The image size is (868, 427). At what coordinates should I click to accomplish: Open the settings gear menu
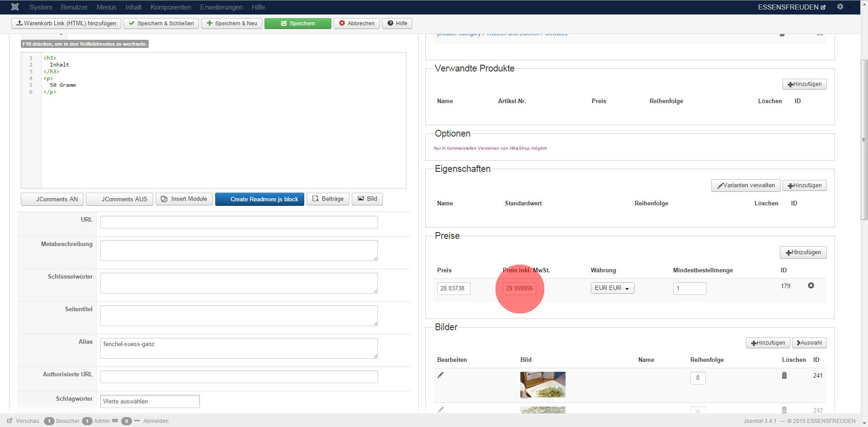840,7
